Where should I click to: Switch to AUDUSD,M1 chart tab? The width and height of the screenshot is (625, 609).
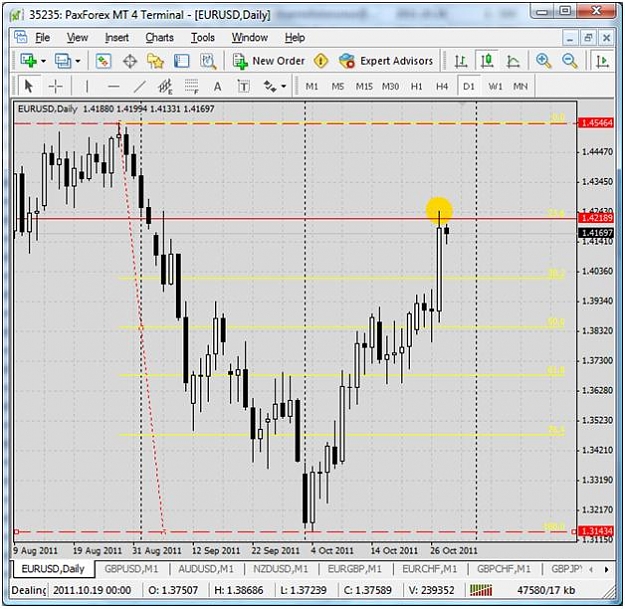(x=206, y=569)
